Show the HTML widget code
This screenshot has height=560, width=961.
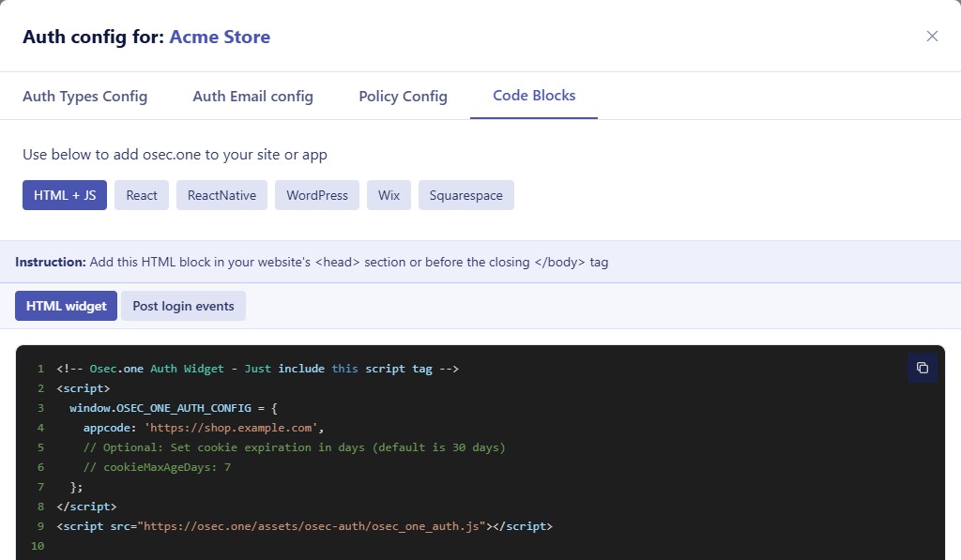click(67, 306)
